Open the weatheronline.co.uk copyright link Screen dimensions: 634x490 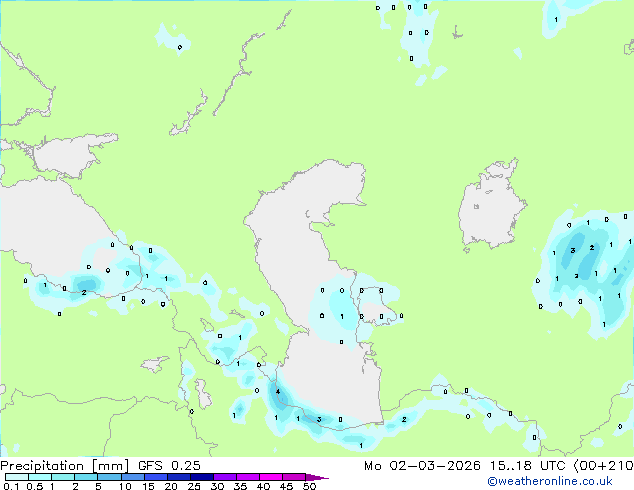click(549, 481)
